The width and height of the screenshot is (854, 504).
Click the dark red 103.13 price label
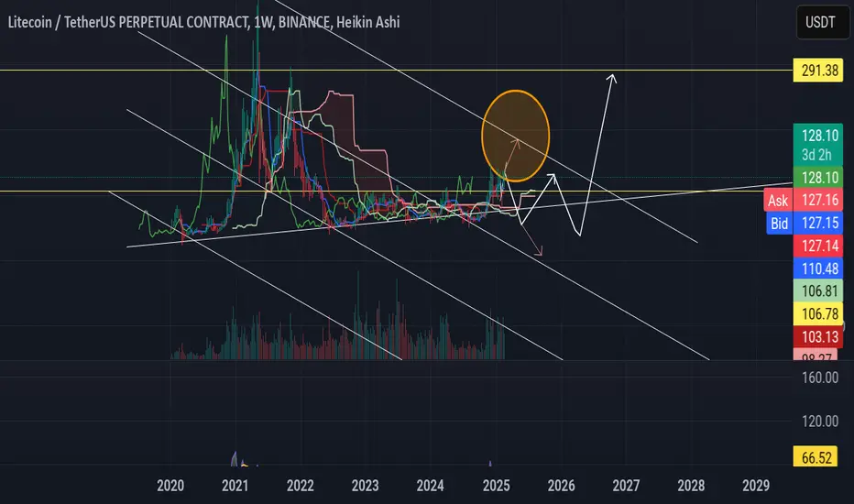[817, 336]
